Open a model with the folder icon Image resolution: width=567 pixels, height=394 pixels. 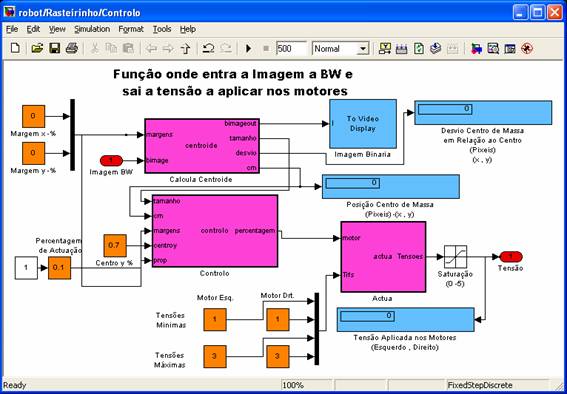[x=37, y=48]
